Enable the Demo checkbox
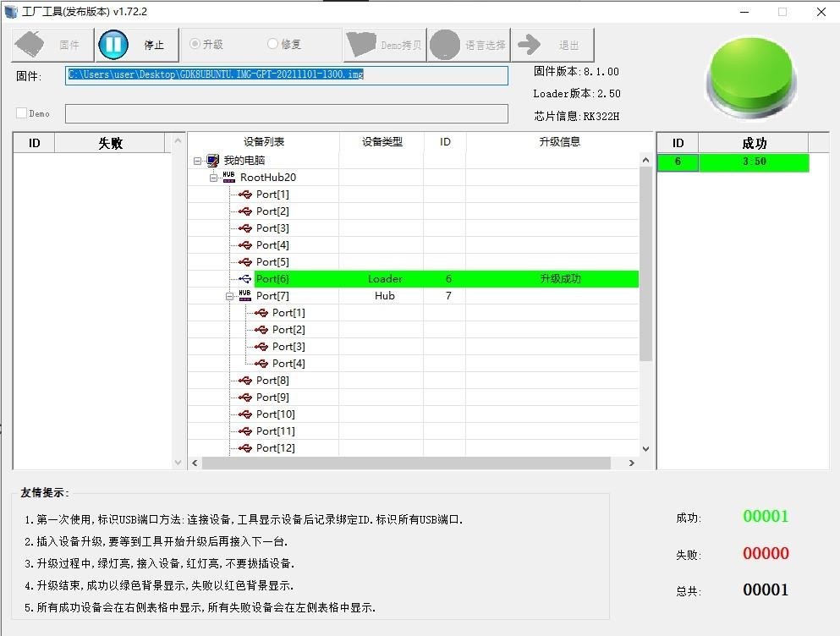Image resolution: width=840 pixels, height=636 pixels. tap(22, 113)
